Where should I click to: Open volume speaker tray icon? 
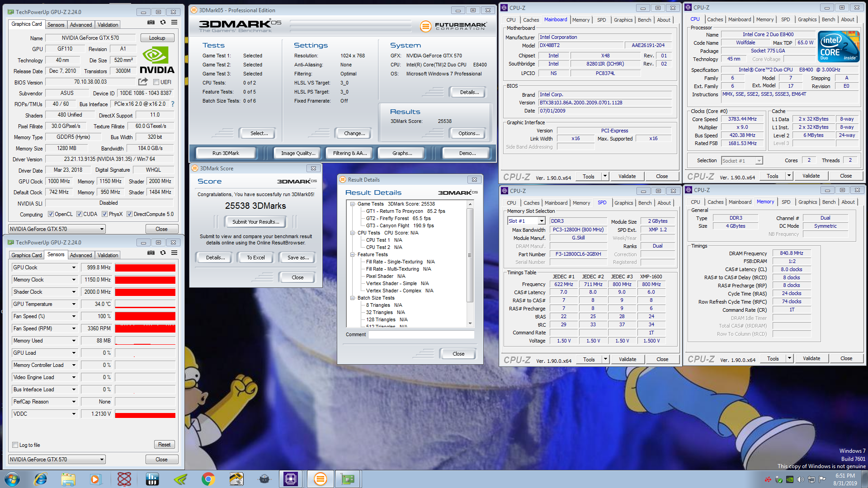click(800, 479)
